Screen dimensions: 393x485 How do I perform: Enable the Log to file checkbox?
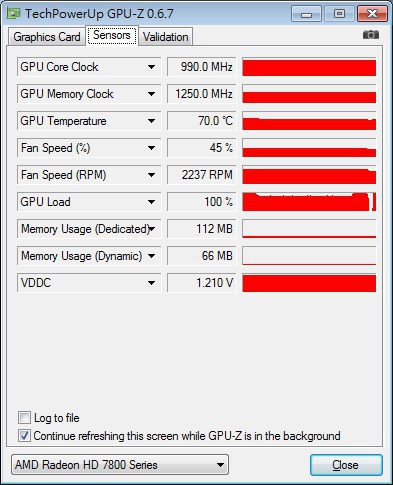click(24, 418)
